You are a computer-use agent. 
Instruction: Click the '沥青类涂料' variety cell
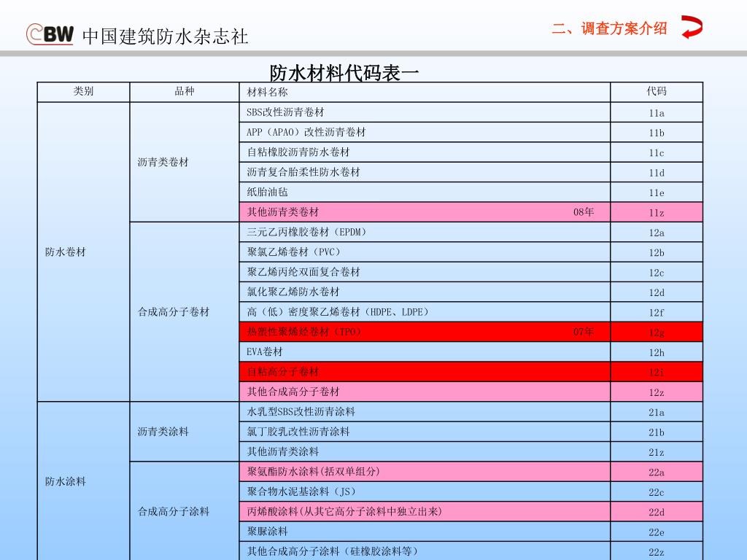pyautogui.click(x=185, y=432)
